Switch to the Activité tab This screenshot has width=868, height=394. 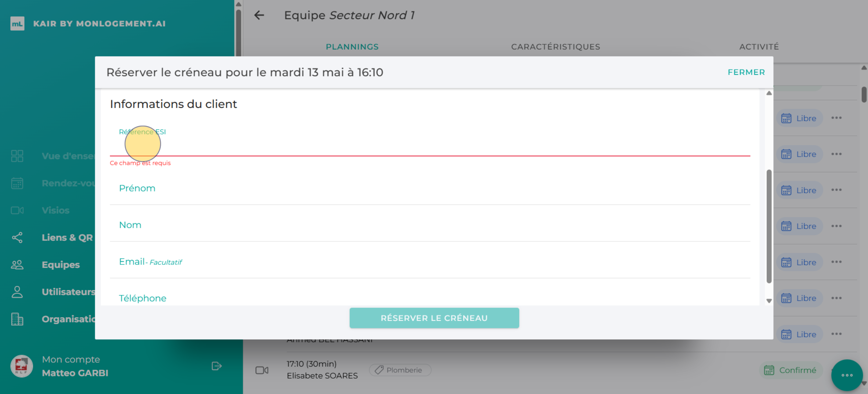click(x=759, y=47)
